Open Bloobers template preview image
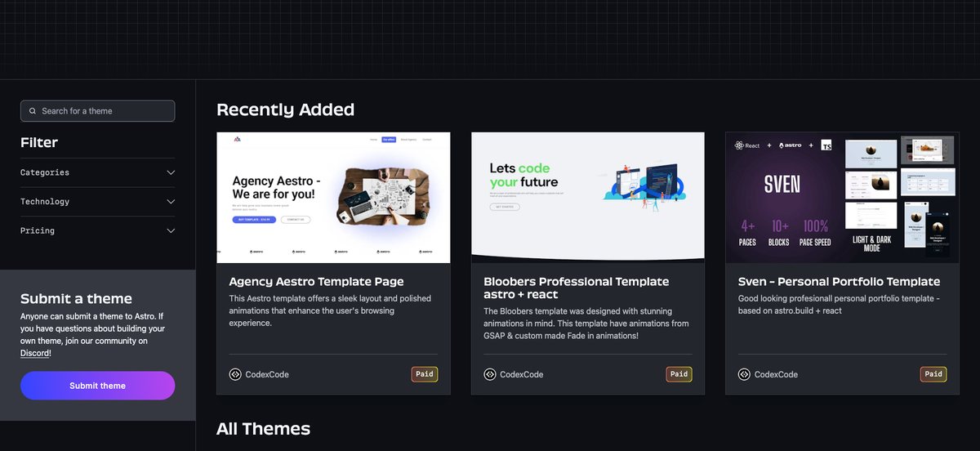The width and height of the screenshot is (980, 451). [588, 198]
